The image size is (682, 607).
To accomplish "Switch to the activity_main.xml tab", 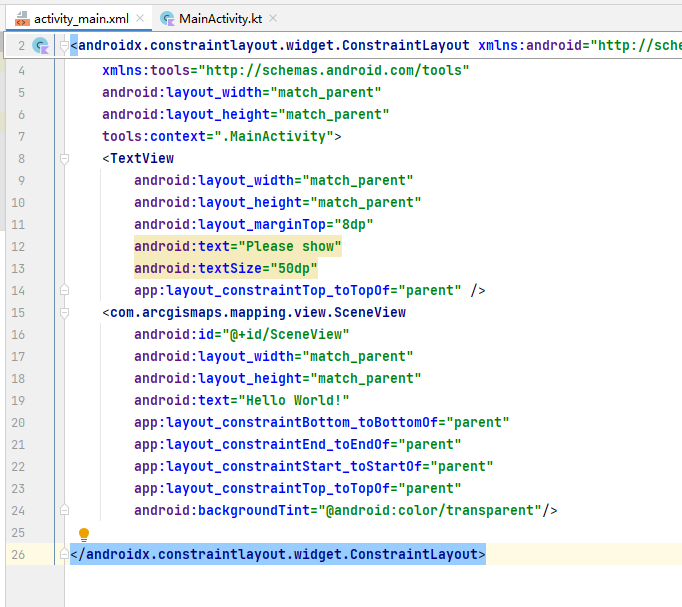I will [81, 19].
